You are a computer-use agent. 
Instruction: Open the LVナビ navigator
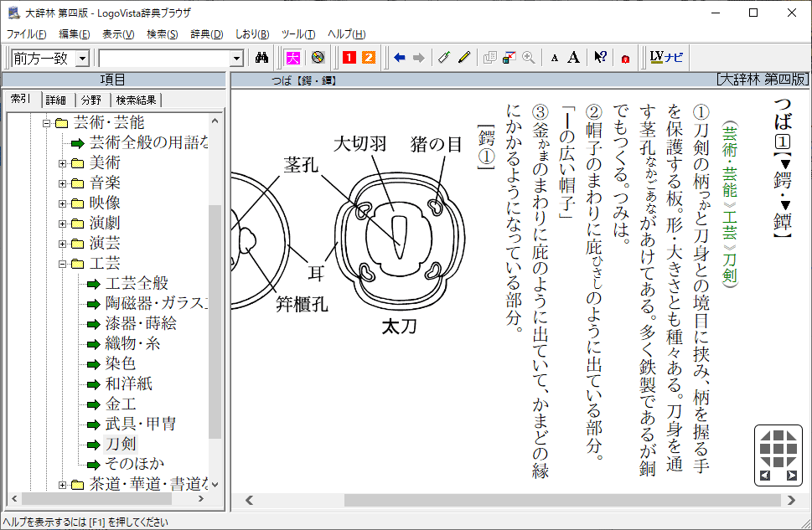pyautogui.click(x=667, y=58)
